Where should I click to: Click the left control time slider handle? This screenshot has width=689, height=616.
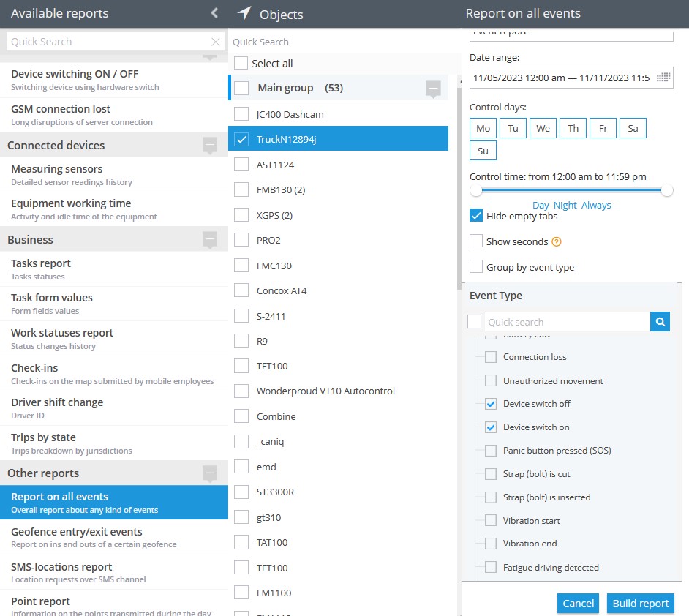(476, 191)
